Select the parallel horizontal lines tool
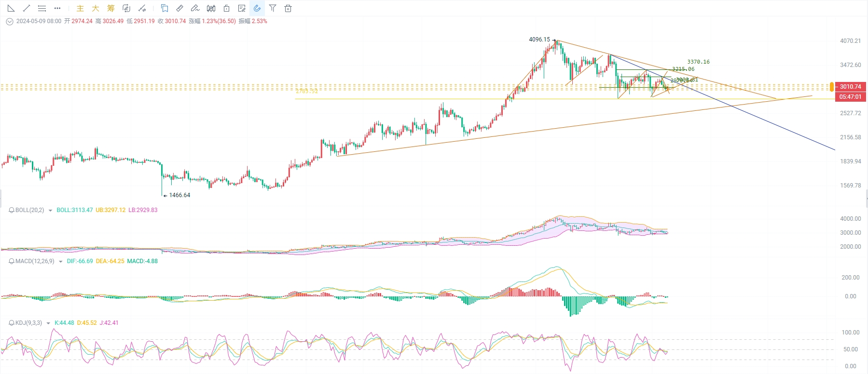 (42, 8)
